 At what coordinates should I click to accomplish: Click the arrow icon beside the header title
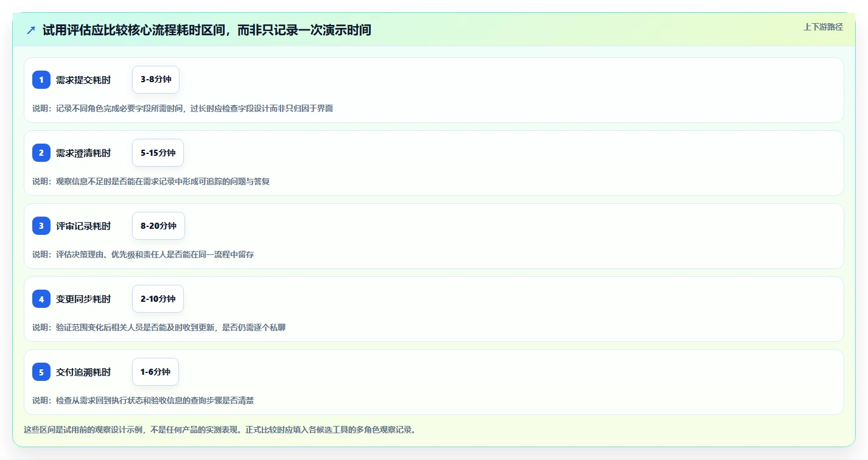click(x=31, y=30)
